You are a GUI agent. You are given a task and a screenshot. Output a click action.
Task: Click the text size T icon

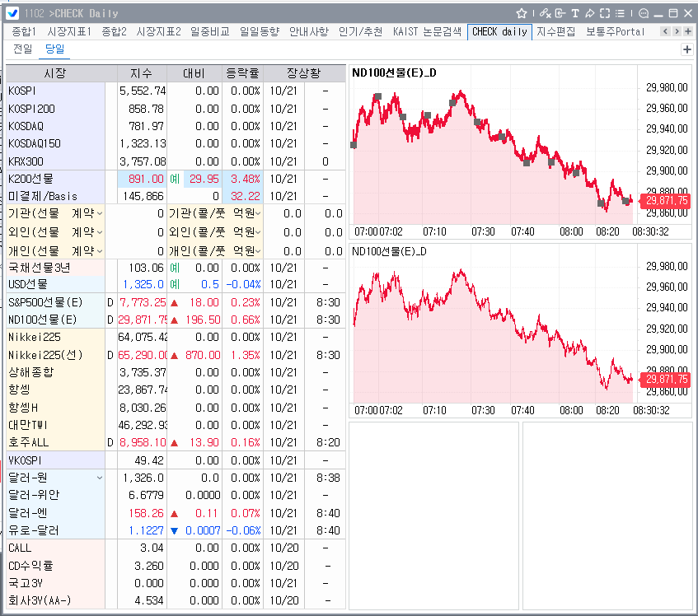(575, 13)
